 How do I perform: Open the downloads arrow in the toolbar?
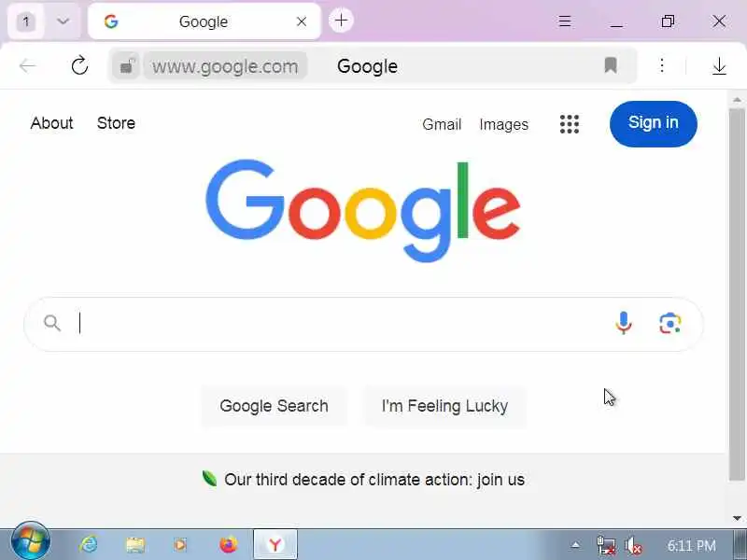(719, 65)
